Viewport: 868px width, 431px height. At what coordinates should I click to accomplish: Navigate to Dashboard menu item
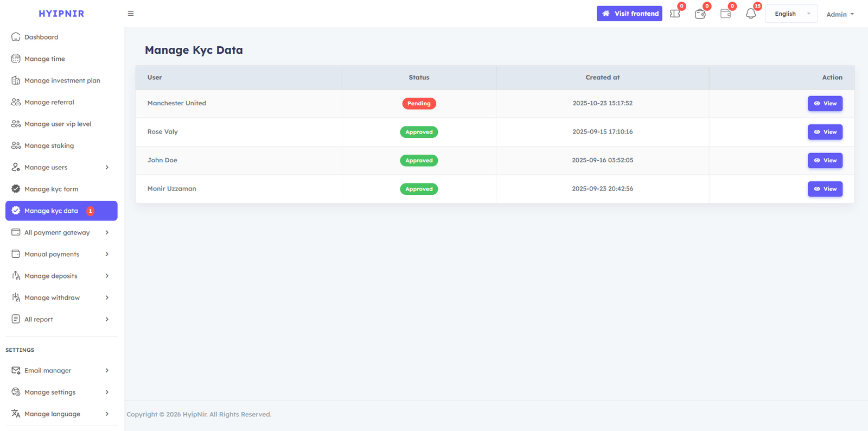(x=61, y=37)
